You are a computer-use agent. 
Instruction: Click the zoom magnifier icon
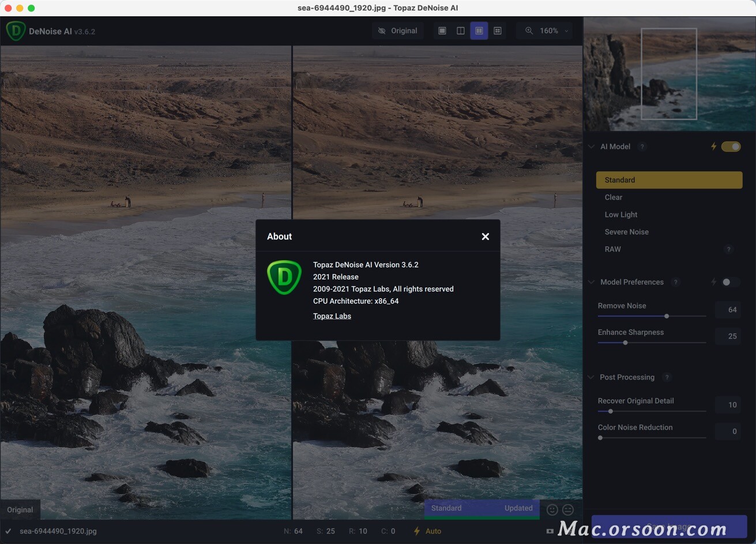(x=529, y=31)
